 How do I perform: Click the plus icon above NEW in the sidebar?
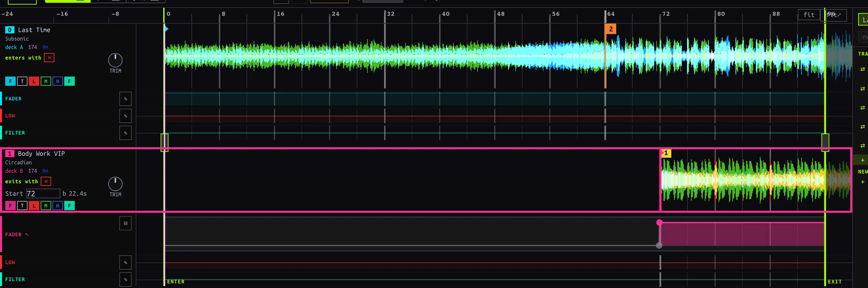(x=862, y=160)
